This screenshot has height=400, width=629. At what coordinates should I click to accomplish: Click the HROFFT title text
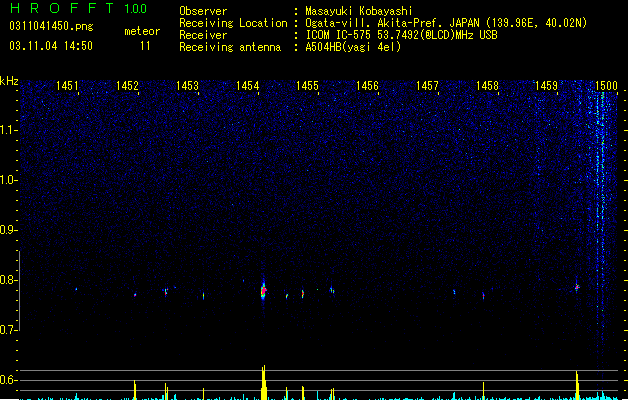[62, 8]
